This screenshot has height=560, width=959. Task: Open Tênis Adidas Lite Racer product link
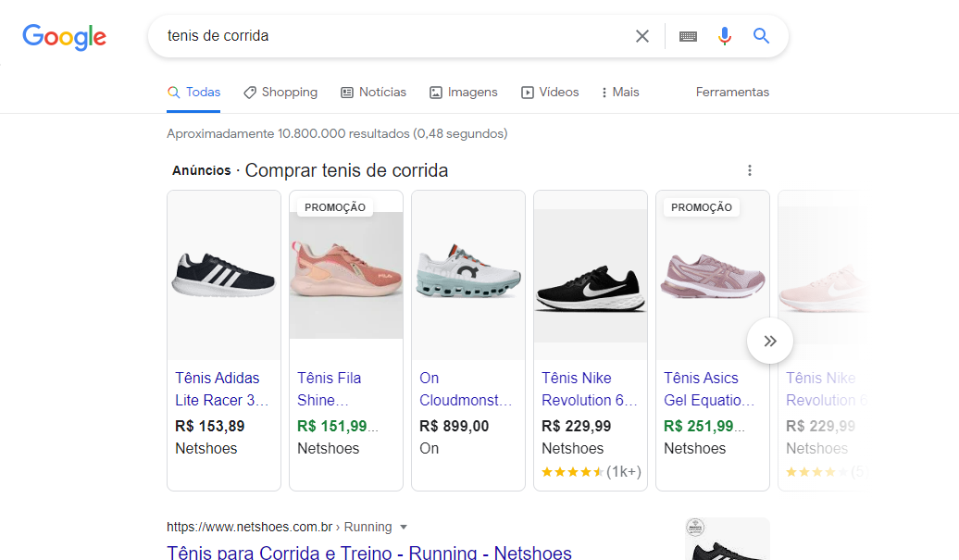click(220, 389)
